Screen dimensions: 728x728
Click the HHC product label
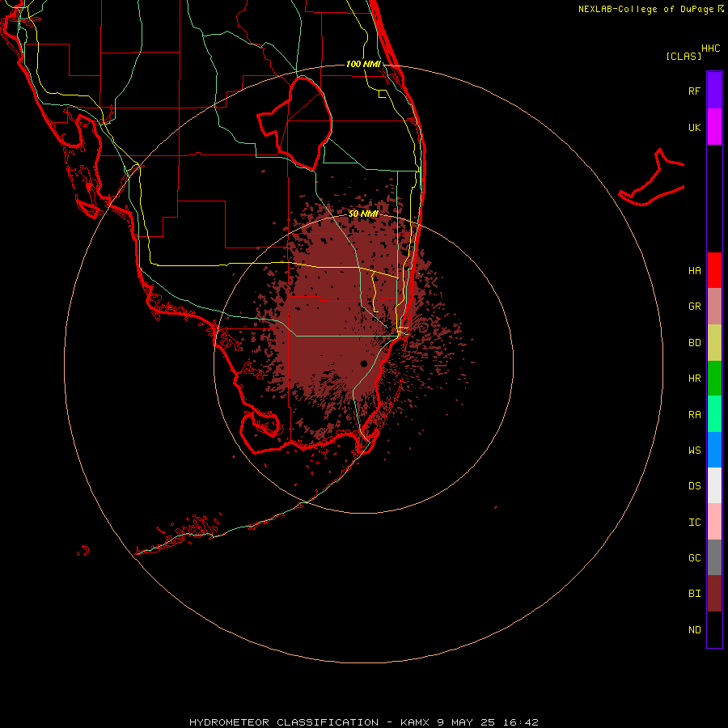pos(711,49)
